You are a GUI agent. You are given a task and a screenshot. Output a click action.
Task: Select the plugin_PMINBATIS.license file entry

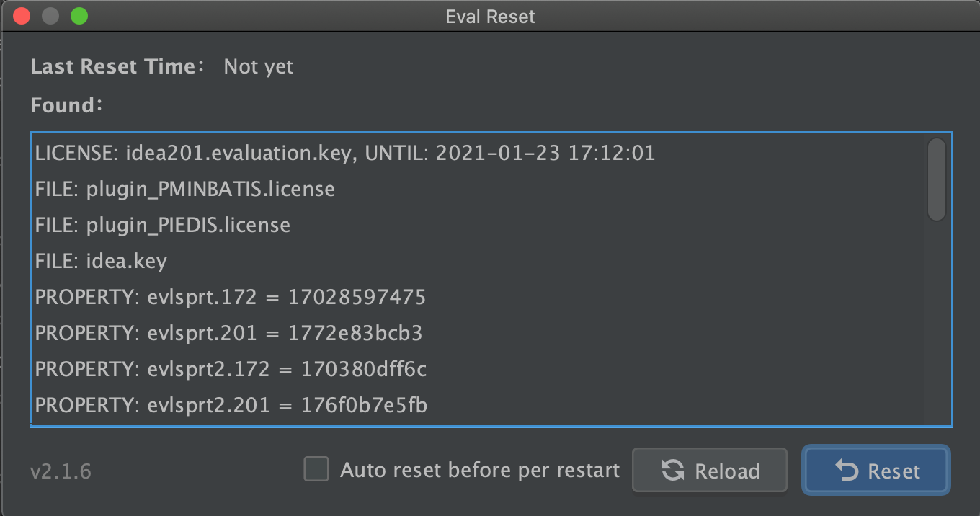click(184, 190)
